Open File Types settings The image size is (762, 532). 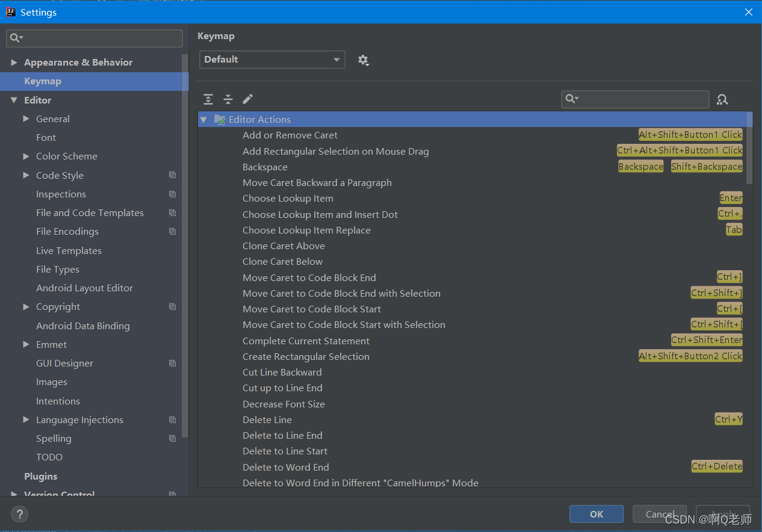coord(58,269)
